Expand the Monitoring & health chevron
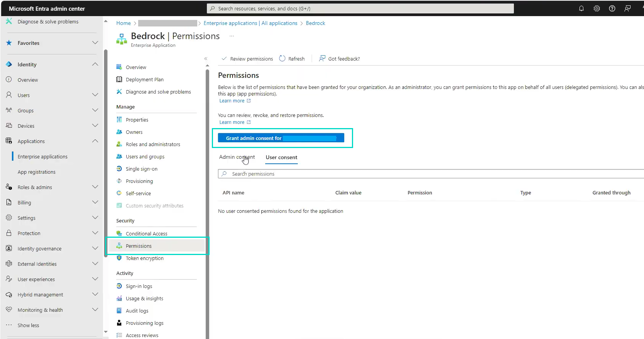 click(95, 309)
